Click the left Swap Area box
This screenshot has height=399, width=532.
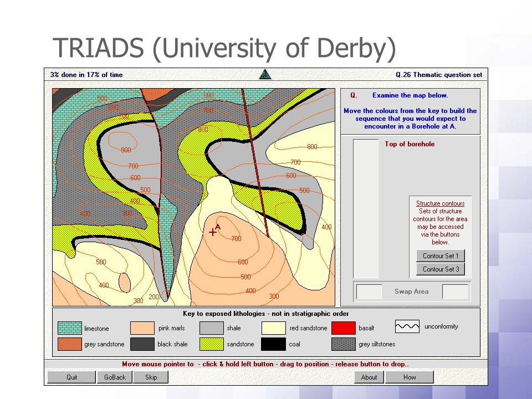click(x=369, y=291)
